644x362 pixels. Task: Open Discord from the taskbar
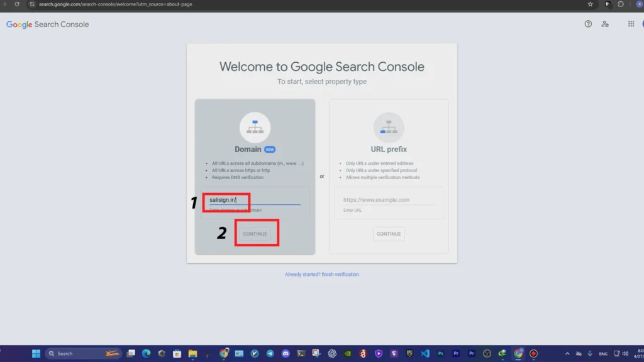[286, 353]
